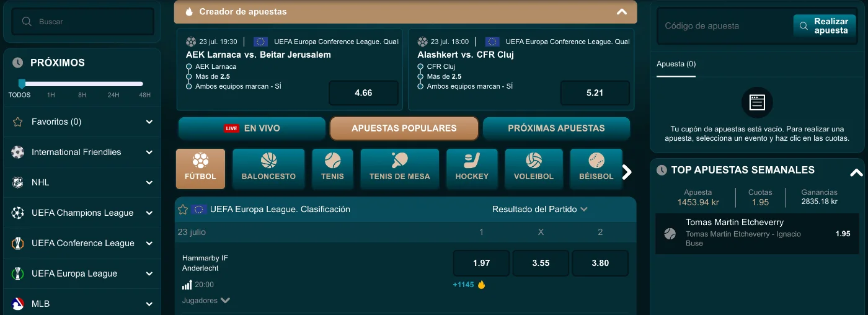Set time filter to 48H
Image resolution: width=868 pixels, height=315 pixels.
click(x=144, y=95)
